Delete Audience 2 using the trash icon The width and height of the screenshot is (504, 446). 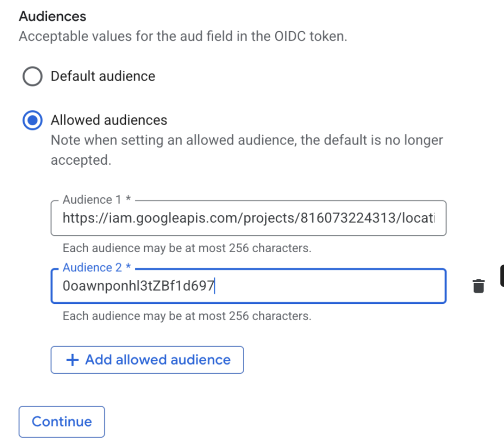(479, 286)
